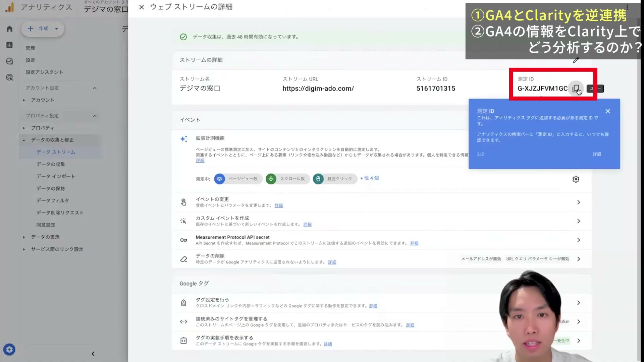Copy the measurement ID G-XJZJFVM1GC

pyautogui.click(x=576, y=88)
